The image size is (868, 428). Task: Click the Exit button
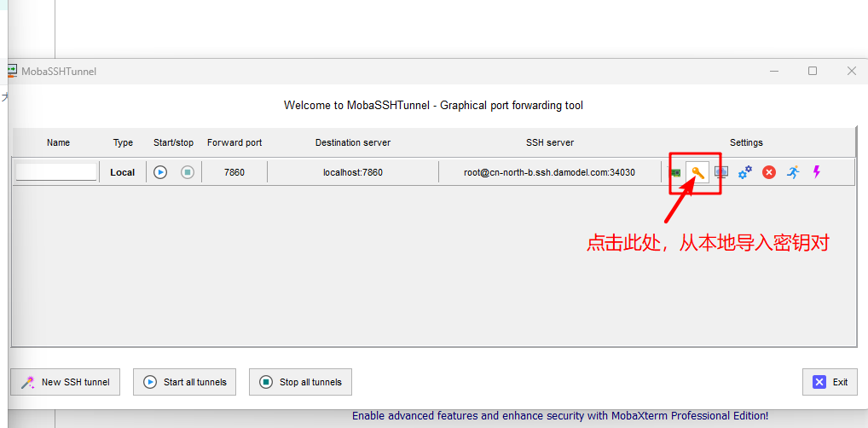(830, 382)
